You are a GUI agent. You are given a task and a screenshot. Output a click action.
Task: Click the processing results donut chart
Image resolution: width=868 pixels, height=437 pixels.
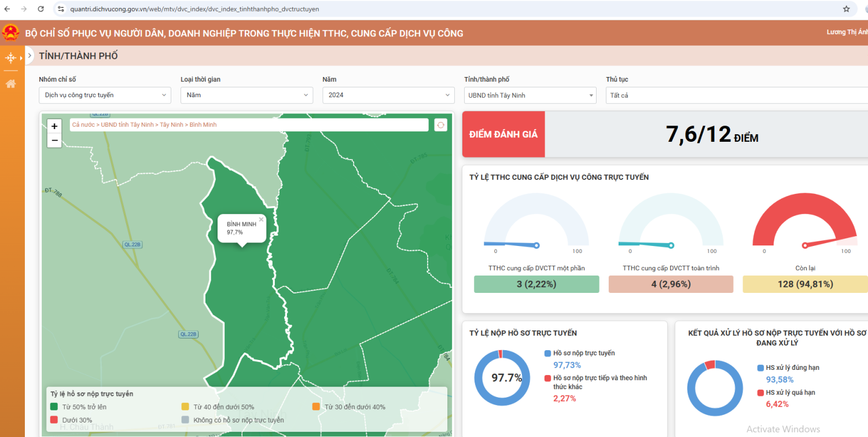point(715,388)
